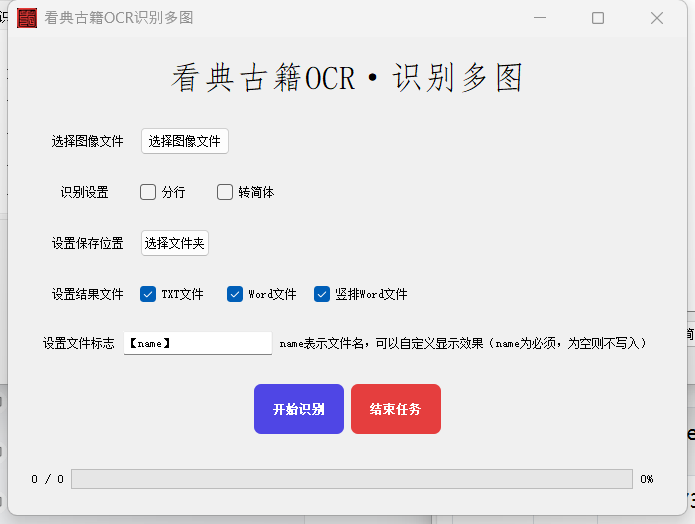
Task: Click the 0% progress percentage label
Action: coord(647,479)
